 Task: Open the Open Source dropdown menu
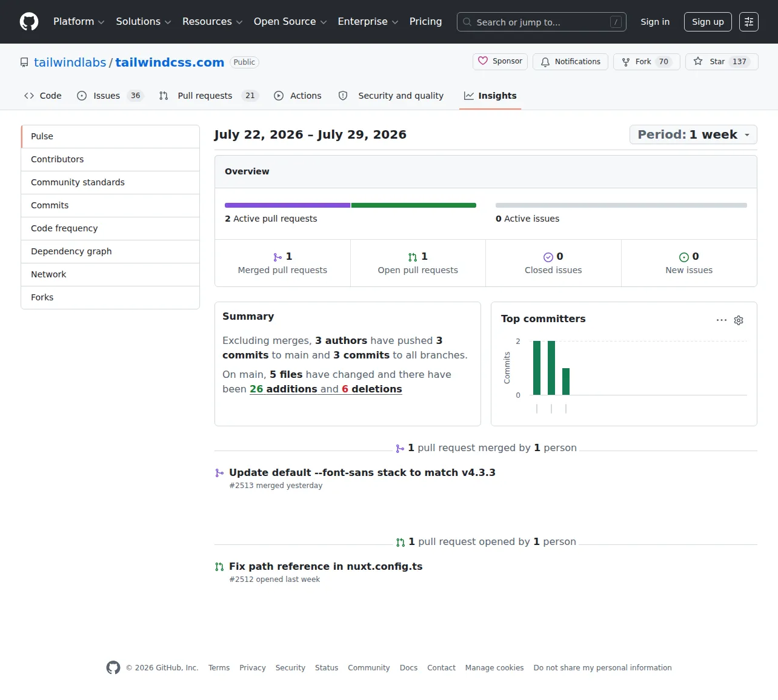click(x=290, y=22)
